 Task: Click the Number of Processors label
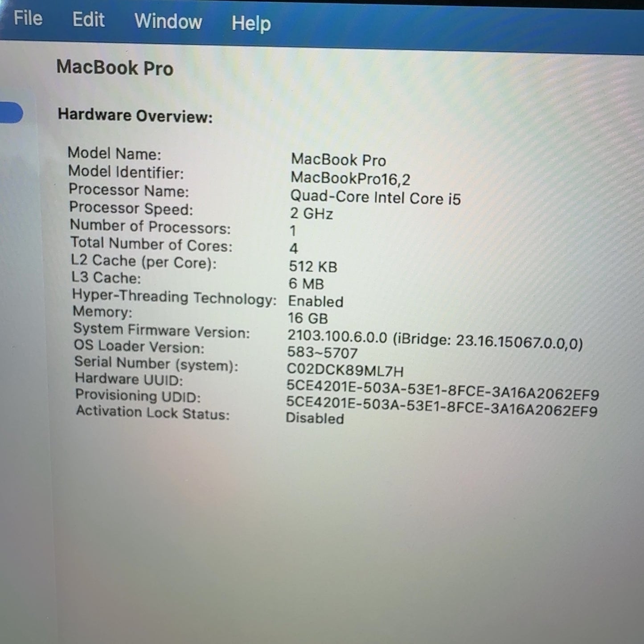(150, 226)
